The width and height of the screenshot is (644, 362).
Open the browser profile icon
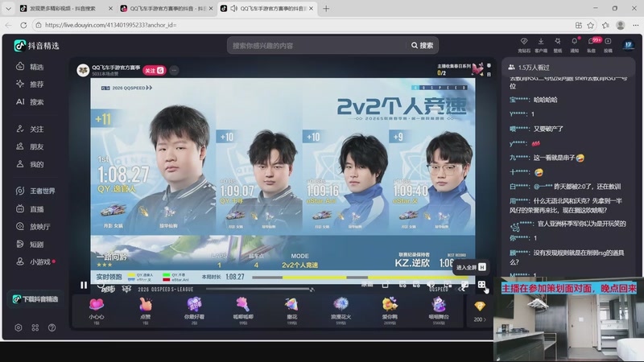click(x=621, y=25)
